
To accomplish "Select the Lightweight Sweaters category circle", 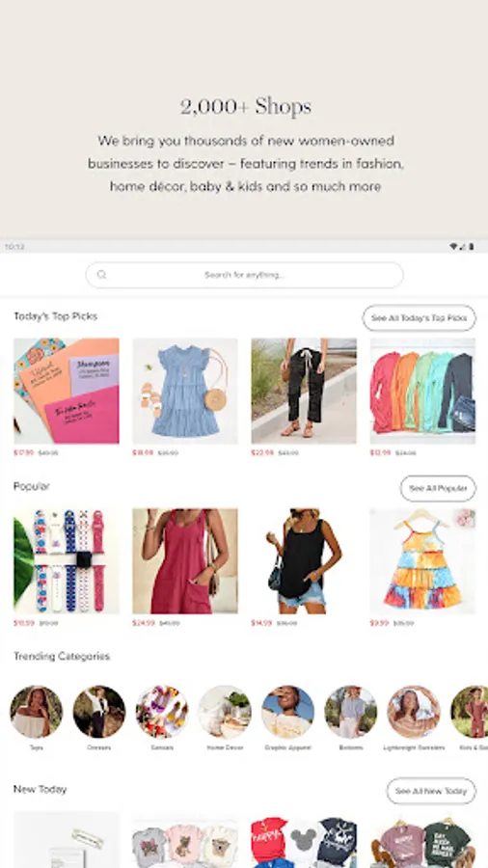I will [x=414, y=712].
